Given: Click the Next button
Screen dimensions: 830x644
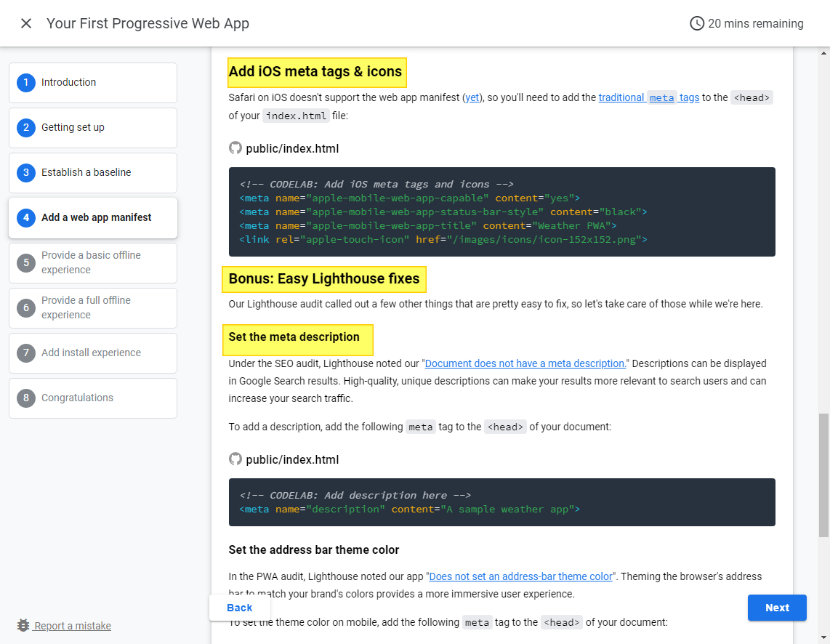Looking at the screenshot, I should click(x=776, y=608).
